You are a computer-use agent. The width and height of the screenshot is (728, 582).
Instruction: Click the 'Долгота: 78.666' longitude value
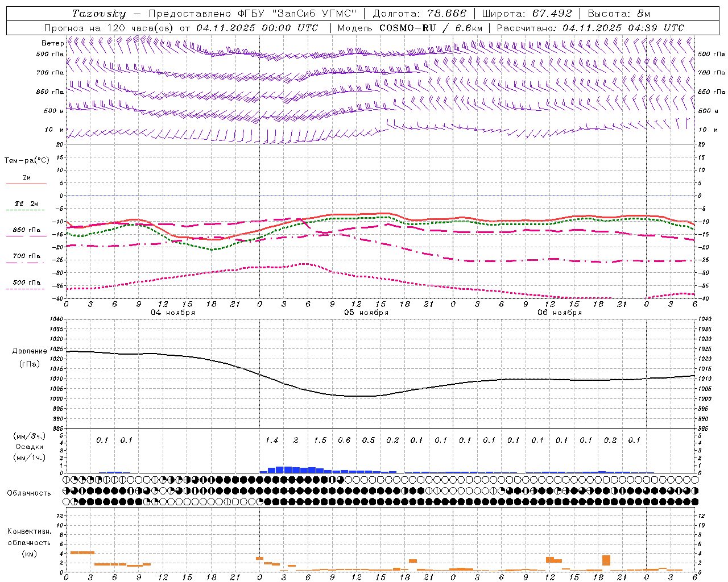420,14
